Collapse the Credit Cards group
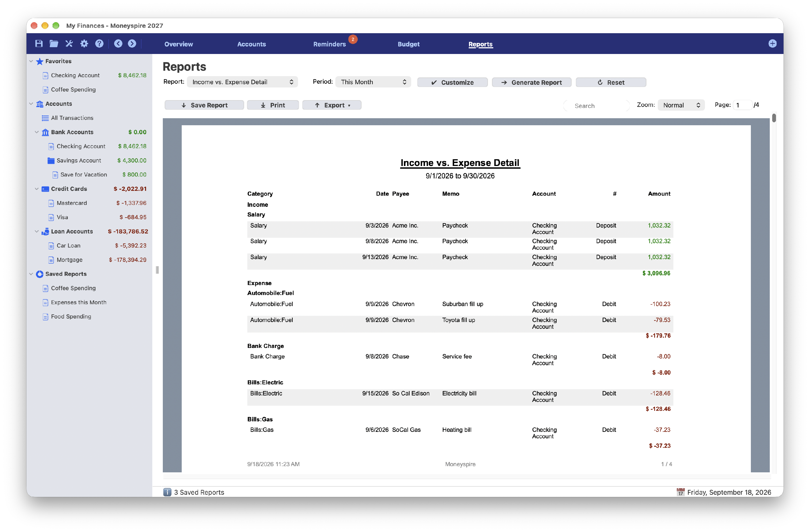 coord(37,189)
